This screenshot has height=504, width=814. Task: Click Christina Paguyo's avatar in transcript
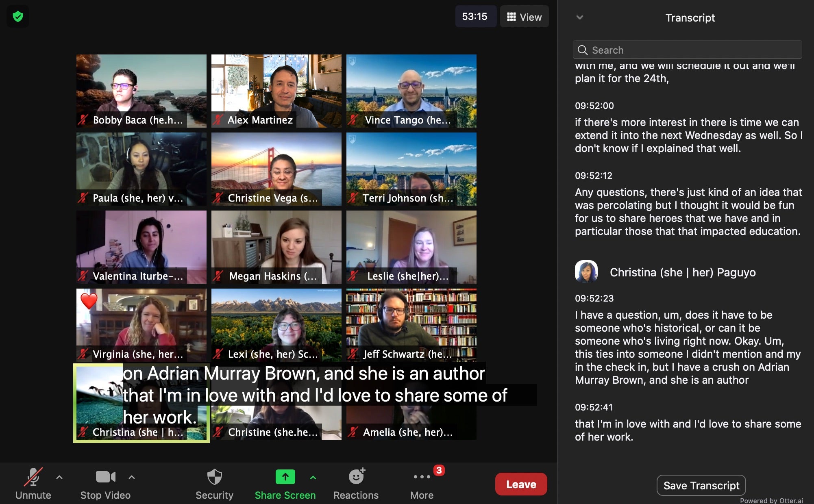(x=586, y=272)
